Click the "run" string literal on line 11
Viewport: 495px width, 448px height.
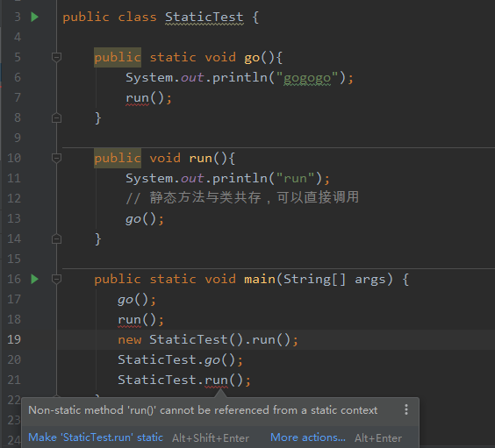pos(295,179)
